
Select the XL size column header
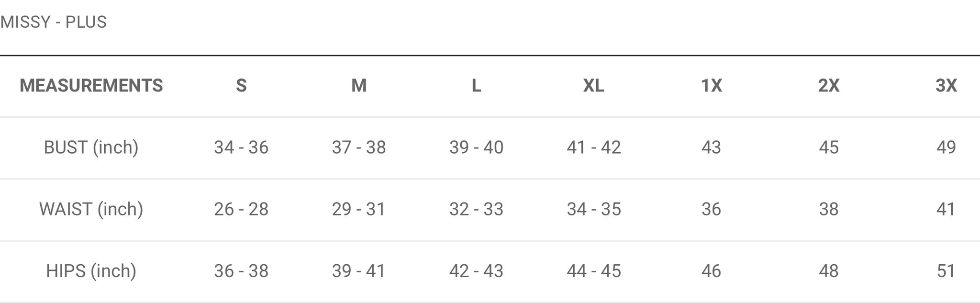593,86
